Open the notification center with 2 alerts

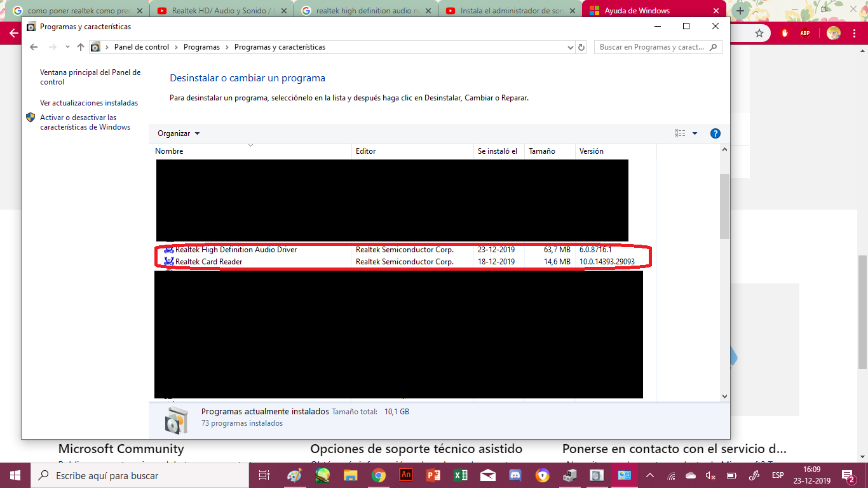[848, 475]
